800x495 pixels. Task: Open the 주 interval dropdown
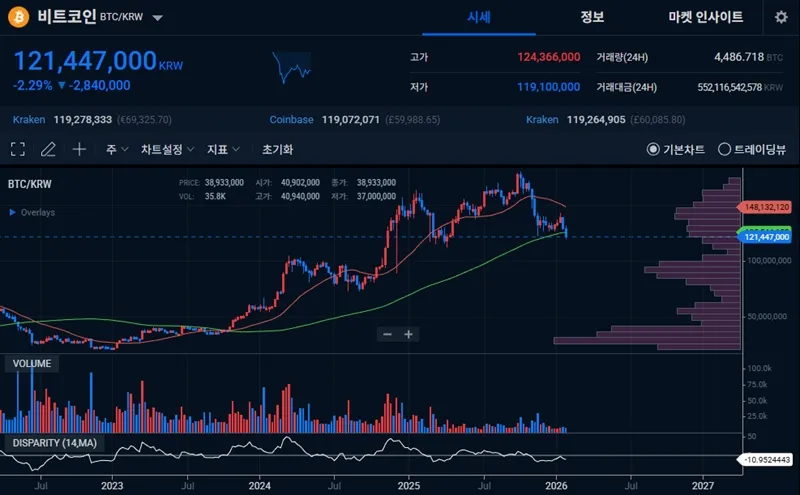(x=116, y=149)
